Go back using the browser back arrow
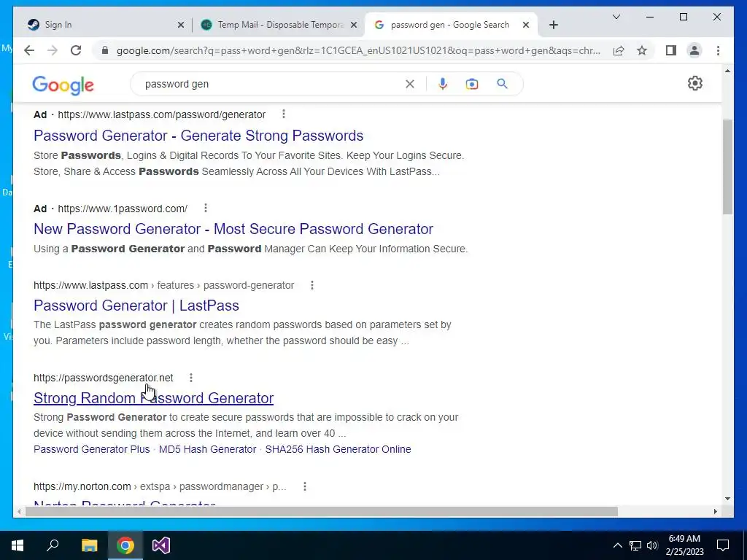Viewport: 747px width, 560px height. point(29,50)
